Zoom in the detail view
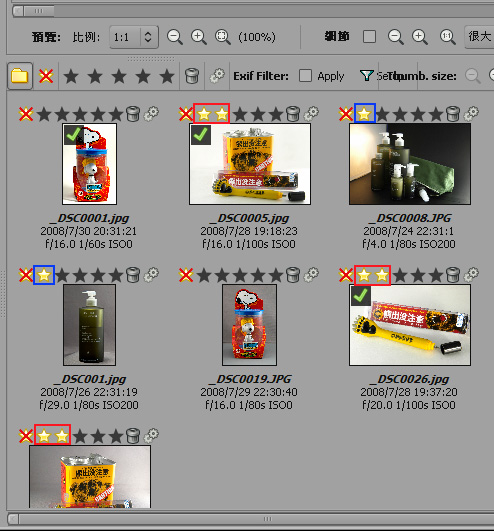Viewport: 494px width, 531px height. [420, 37]
